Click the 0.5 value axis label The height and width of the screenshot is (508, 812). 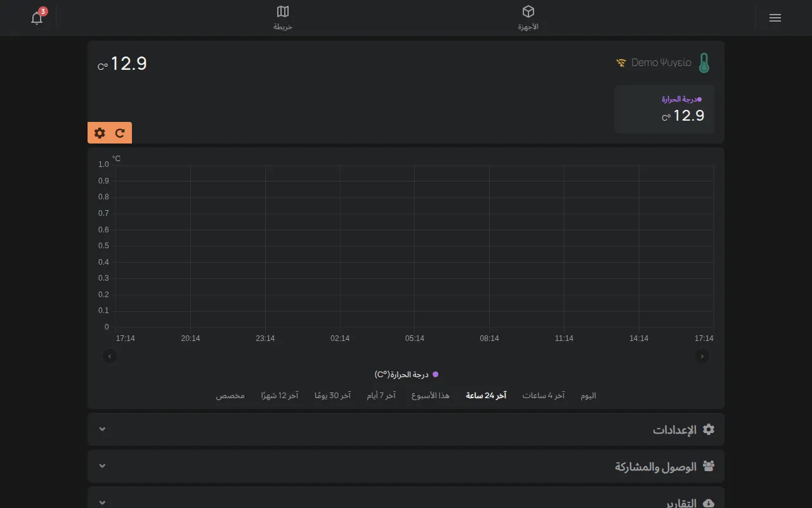(x=103, y=246)
